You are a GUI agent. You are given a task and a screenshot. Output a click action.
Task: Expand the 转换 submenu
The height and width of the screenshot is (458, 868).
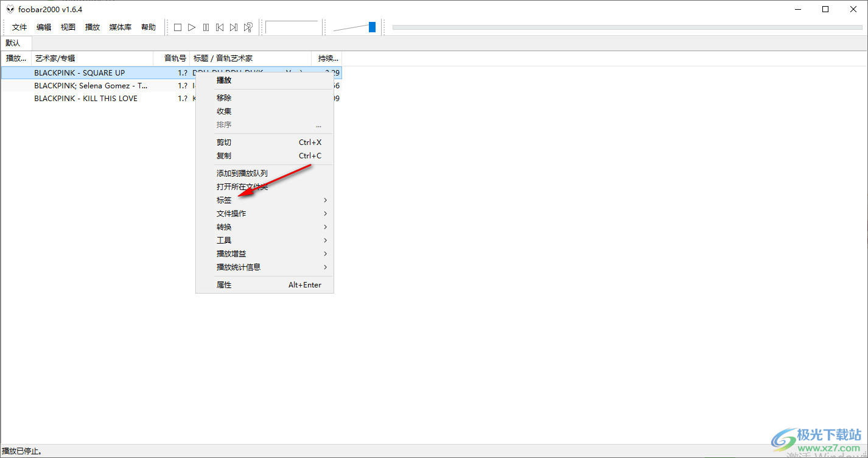(265, 227)
